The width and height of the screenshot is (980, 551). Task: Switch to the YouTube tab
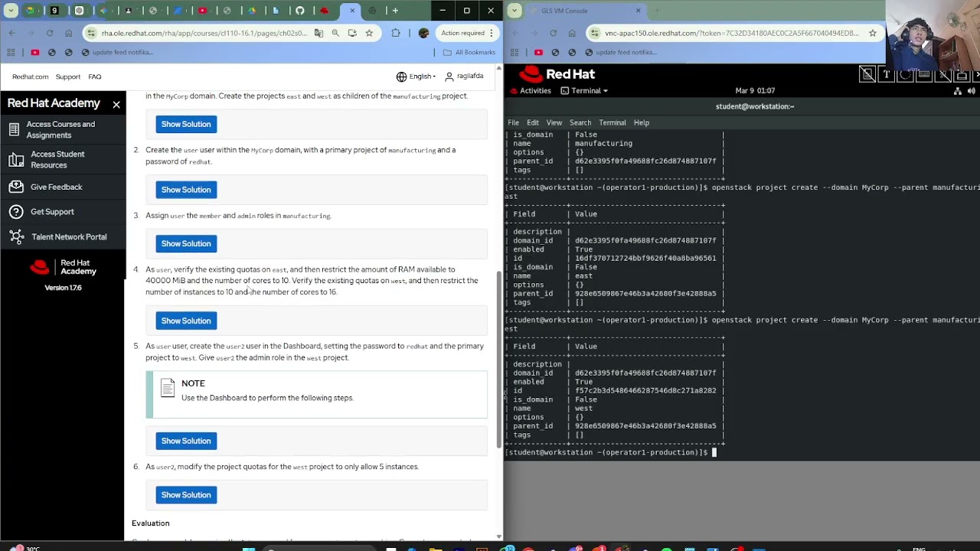pyautogui.click(x=202, y=11)
